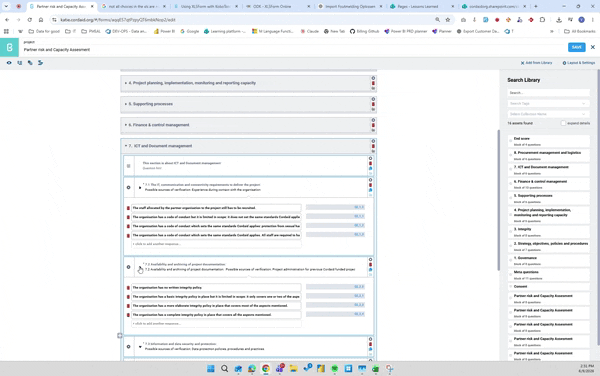Click the library panel vertical scrollbar
The height and width of the screenshot is (376, 600).
click(598, 208)
